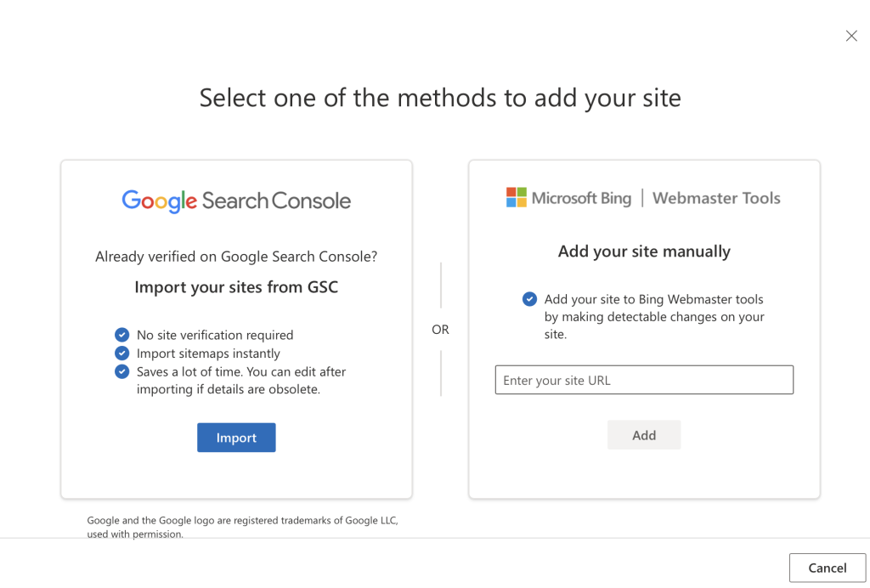The image size is (870, 588).
Task: Click checkmark beside Import sitemaps instantly
Action: [x=121, y=353]
